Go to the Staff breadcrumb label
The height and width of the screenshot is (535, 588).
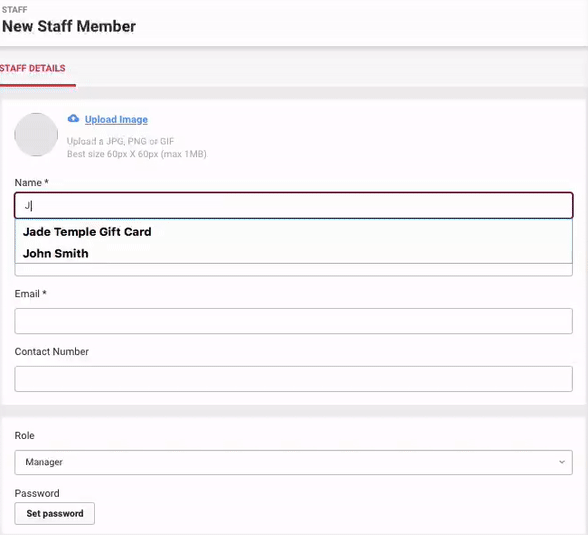click(x=15, y=10)
